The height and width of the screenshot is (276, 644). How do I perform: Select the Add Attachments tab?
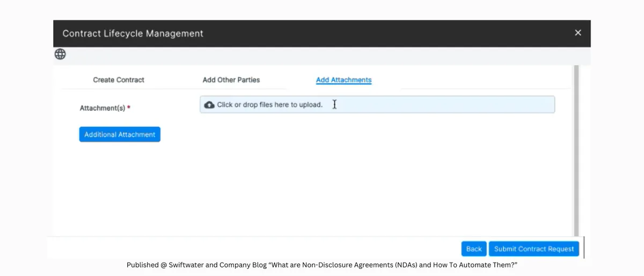tap(343, 80)
